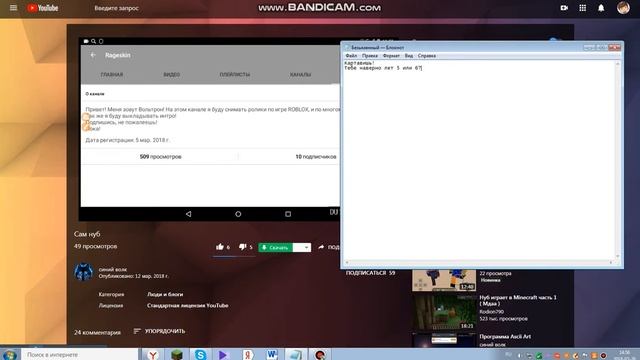Place cursor after 'лет 5 или 6?' text

422,68
